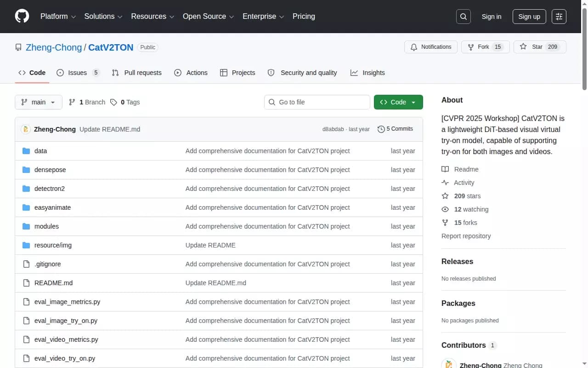588x368 pixels.
Task: Click the Sign in link
Action: pos(492,17)
